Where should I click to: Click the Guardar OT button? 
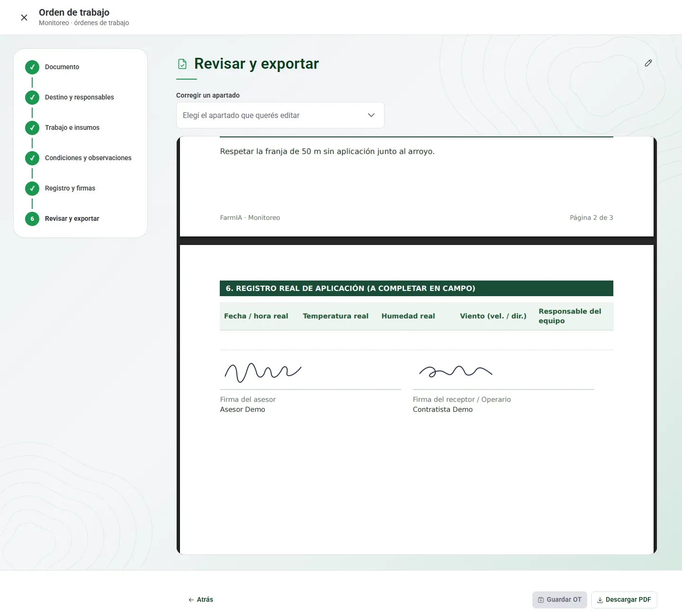559,599
